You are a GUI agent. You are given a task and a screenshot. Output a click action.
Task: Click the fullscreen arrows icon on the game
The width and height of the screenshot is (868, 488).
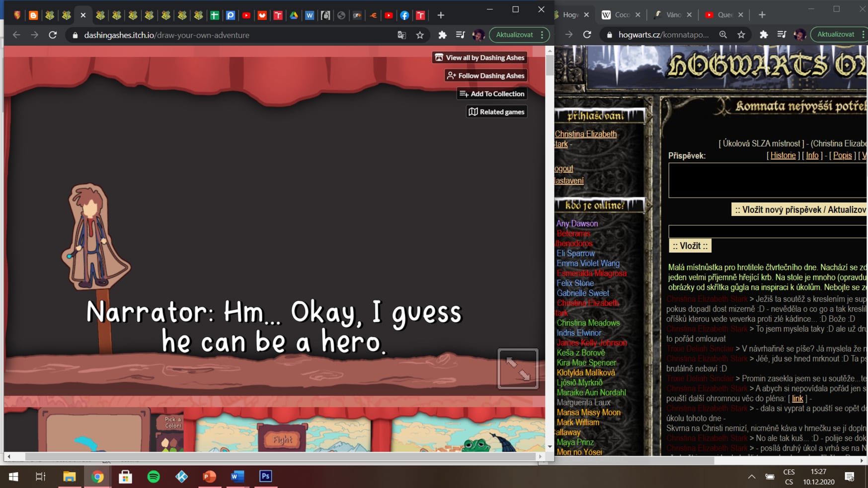(x=518, y=369)
